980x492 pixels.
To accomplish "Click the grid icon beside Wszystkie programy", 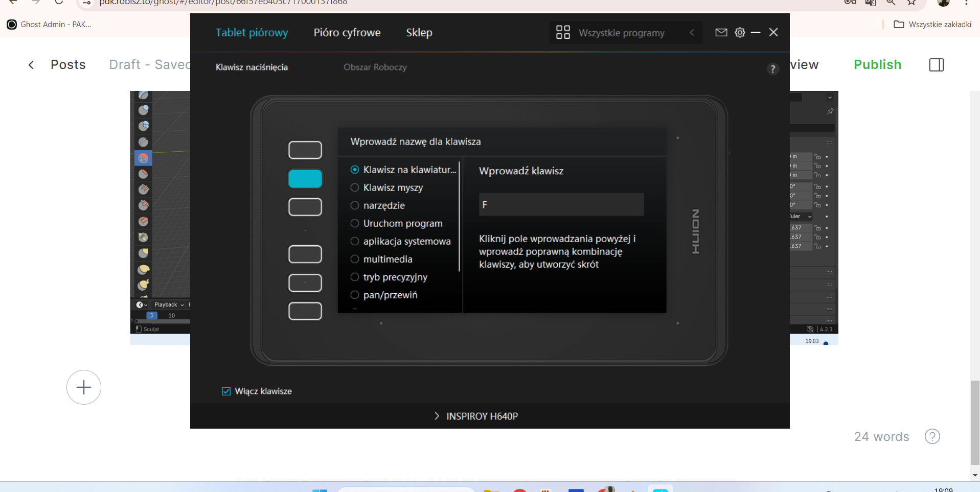I will 563,33.
